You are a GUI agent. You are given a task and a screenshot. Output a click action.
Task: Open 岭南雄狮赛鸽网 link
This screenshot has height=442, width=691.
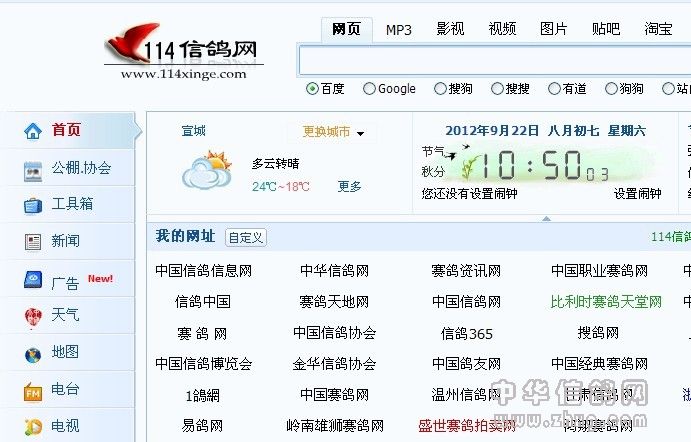coord(335,426)
